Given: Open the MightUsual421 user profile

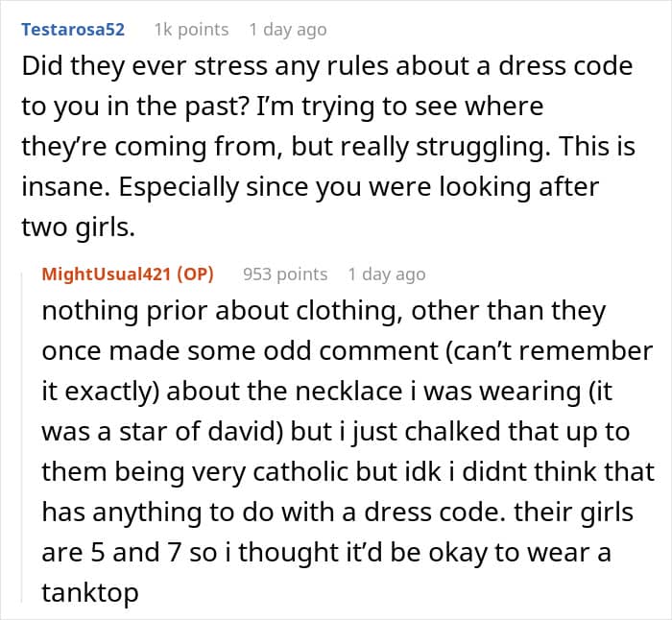Looking at the screenshot, I should tap(107, 274).
